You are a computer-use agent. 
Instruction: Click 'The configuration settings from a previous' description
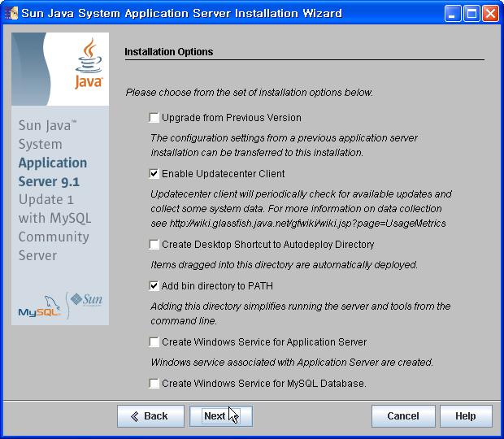pos(285,146)
